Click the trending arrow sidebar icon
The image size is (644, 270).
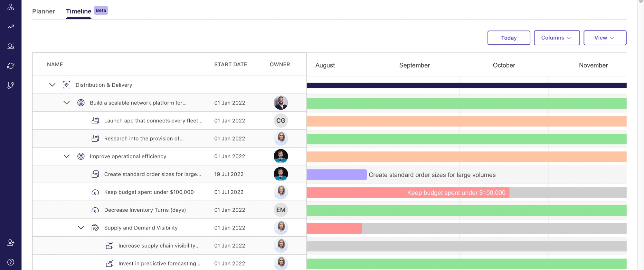click(x=11, y=27)
